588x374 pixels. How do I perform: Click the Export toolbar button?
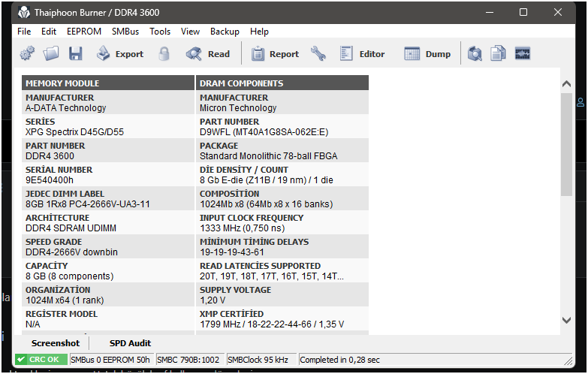[120, 53]
